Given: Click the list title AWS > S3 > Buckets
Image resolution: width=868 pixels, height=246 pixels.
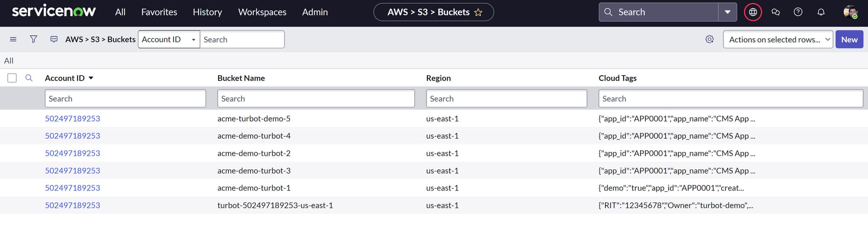Looking at the screenshot, I should tap(100, 39).
